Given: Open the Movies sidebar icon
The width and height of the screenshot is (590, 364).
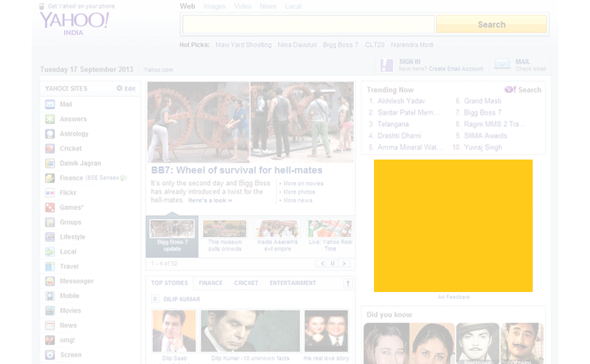Looking at the screenshot, I should (x=50, y=311).
